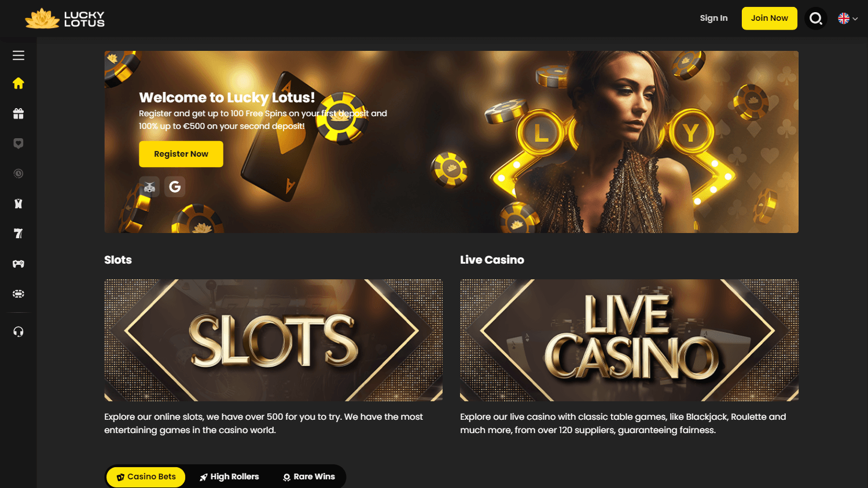The height and width of the screenshot is (488, 868).
Task: Open headset support icon
Action: pos(19,331)
